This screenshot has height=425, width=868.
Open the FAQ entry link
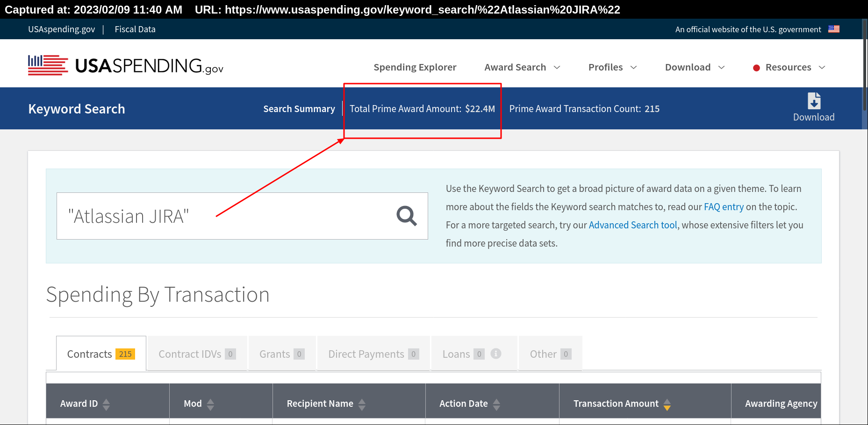[x=724, y=207]
